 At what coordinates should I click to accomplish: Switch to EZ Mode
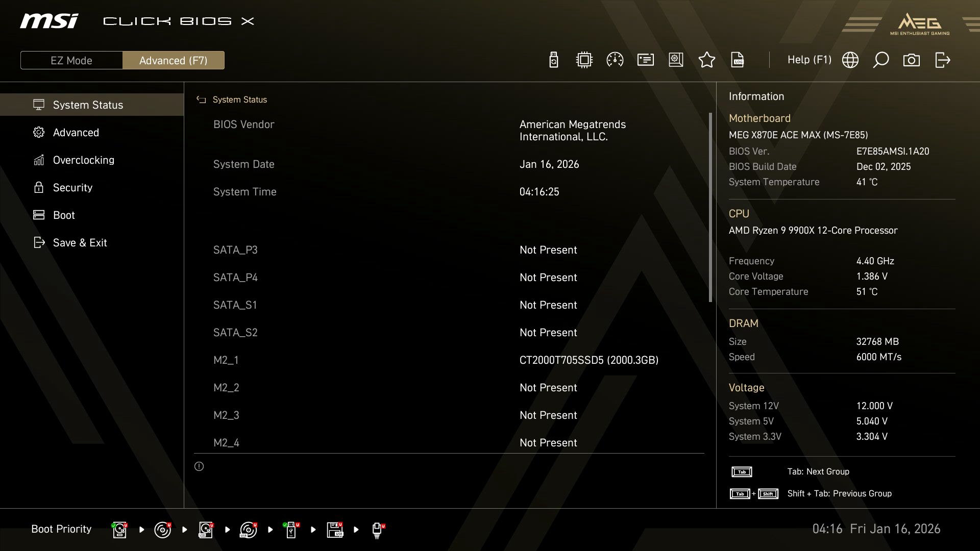pyautogui.click(x=71, y=60)
